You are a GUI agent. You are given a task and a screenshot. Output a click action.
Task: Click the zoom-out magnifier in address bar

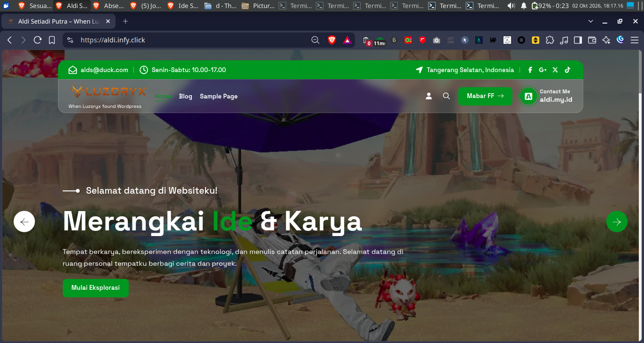point(315,40)
